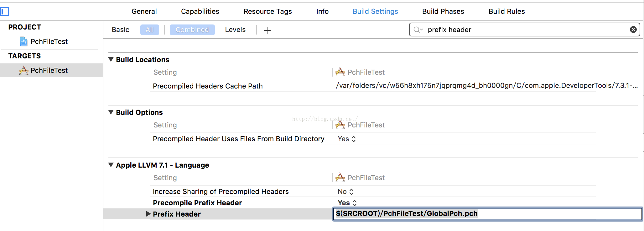Click the Prefix Header path value field
This screenshot has width=644, height=231.
pyautogui.click(x=487, y=214)
